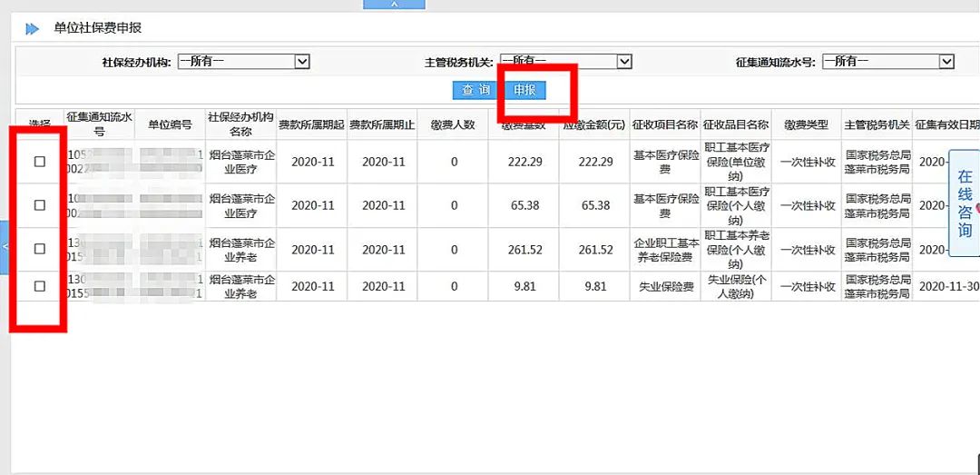Image resolution: width=980 pixels, height=475 pixels.
Task: Click the left-edge sidebar collapse arrow tab
Action: [5, 247]
